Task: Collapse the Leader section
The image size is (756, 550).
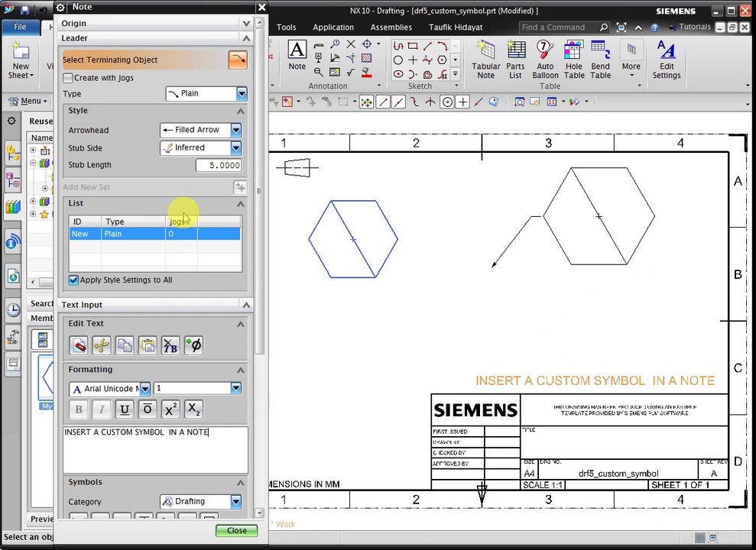Action: pyautogui.click(x=246, y=38)
